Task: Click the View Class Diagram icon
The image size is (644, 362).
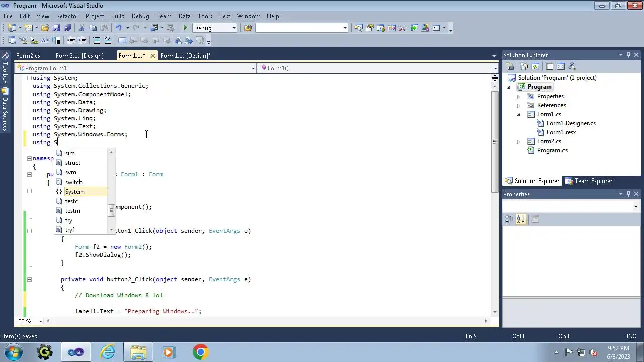Action: point(572,66)
